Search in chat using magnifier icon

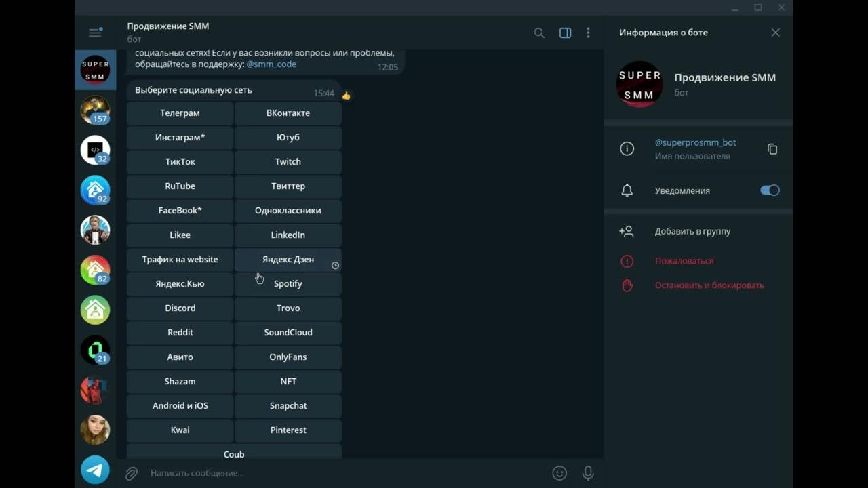tap(539, 33)
